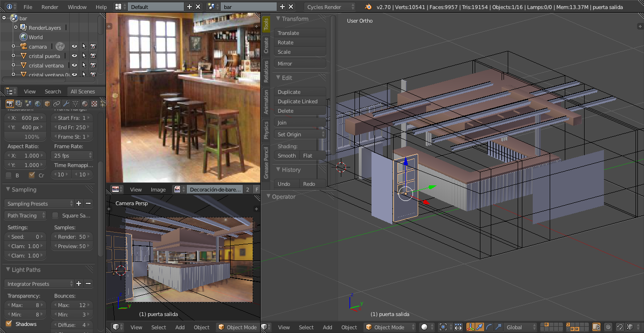Screen dimensions: 644x333
Task: Toggle the Shadows checkbox in Light Paths
Action: (8, 324)
